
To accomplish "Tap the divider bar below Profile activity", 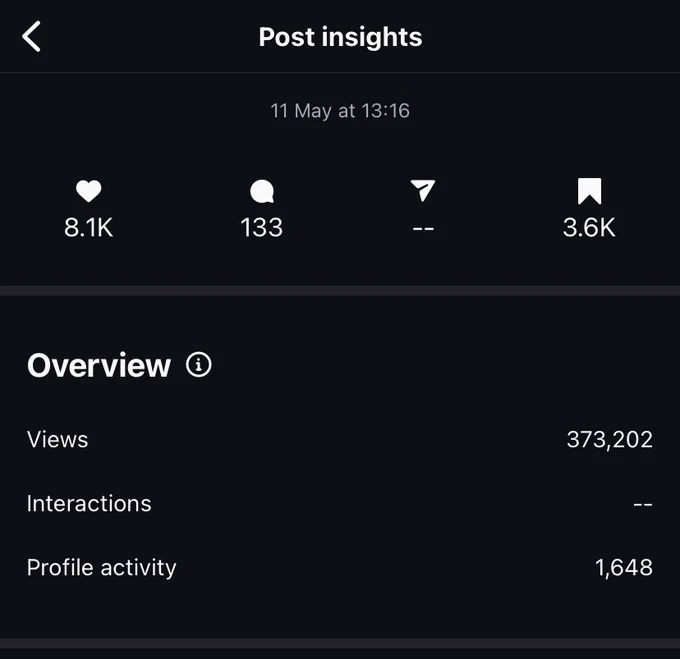I will tap(340, 643).
